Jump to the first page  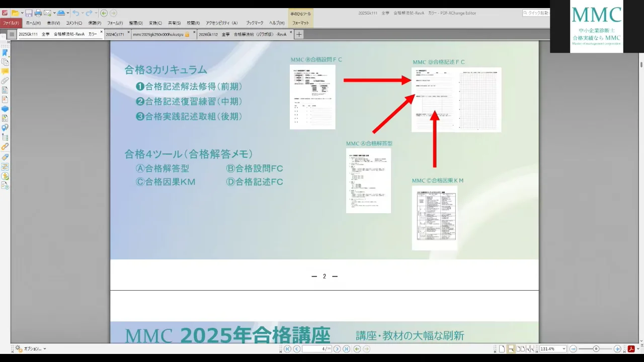tap(287, 349)
